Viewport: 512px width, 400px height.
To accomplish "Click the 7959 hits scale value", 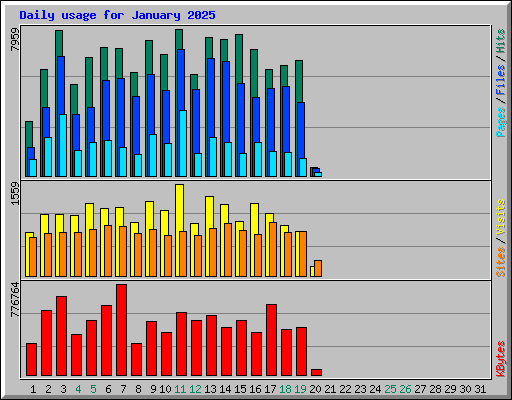I will point(15,39).
